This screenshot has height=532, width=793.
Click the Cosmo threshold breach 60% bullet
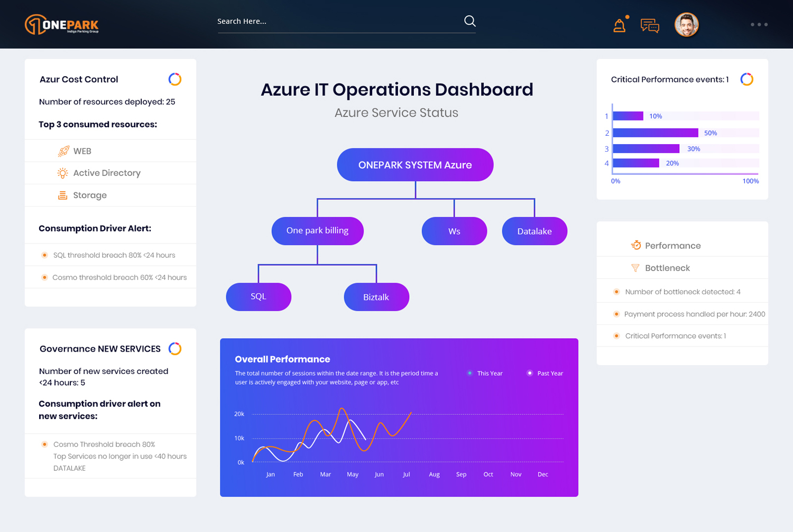click(44, 277)
